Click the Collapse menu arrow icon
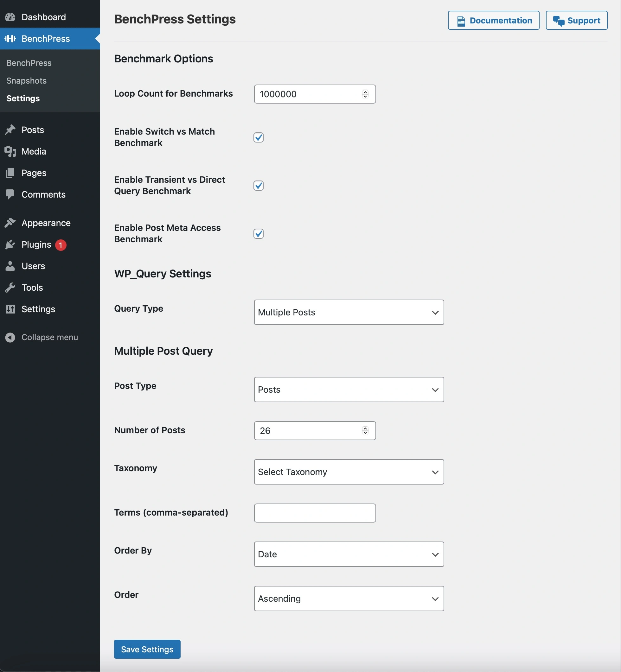 10,337
